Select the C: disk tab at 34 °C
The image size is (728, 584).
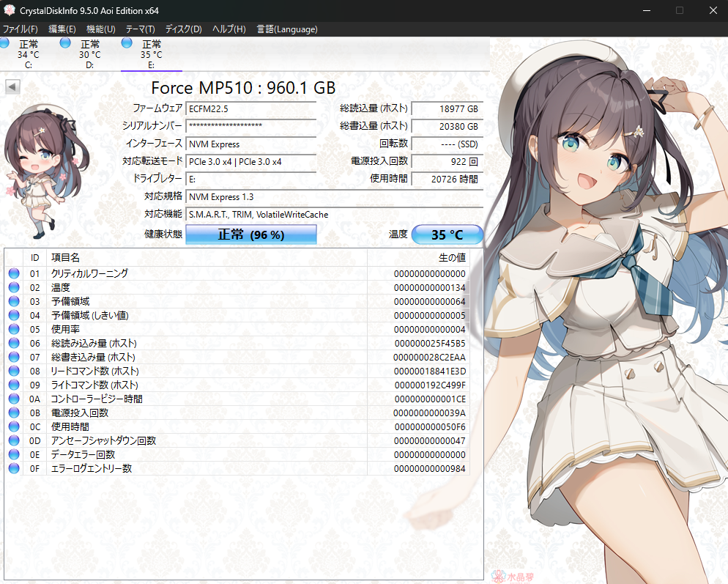pos(29,54)
